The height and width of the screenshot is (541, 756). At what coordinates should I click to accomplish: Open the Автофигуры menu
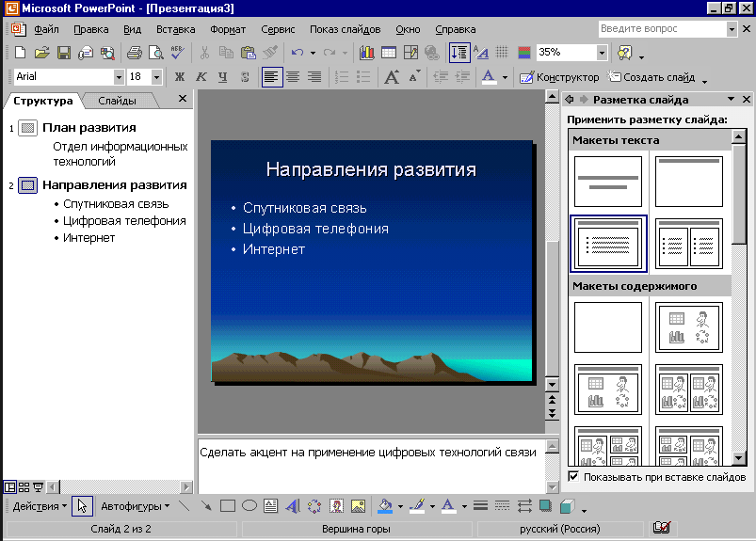pyautogui.click(x=135, y=506)
